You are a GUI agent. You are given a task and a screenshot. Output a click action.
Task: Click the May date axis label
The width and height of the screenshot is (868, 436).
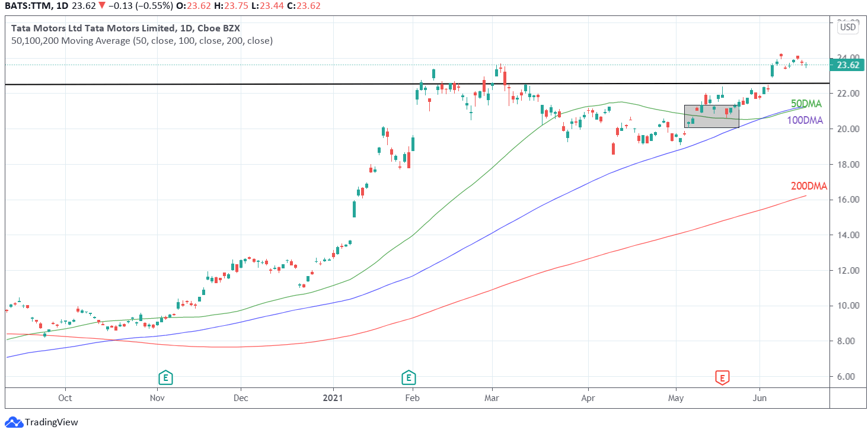(676, 397)
